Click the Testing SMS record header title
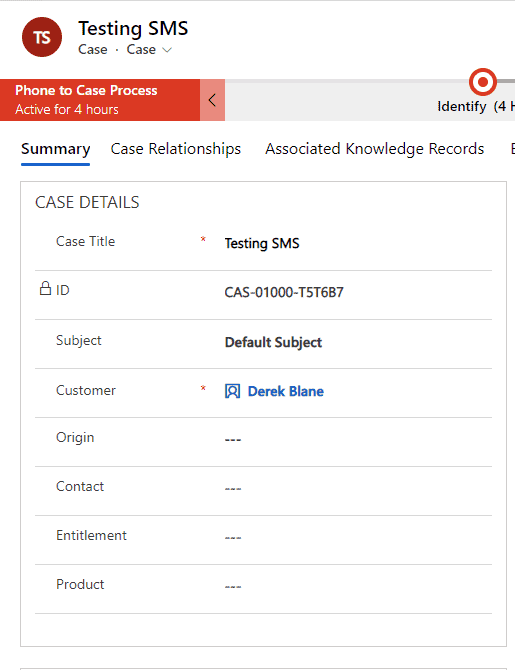515x670 pixels. 133,29
